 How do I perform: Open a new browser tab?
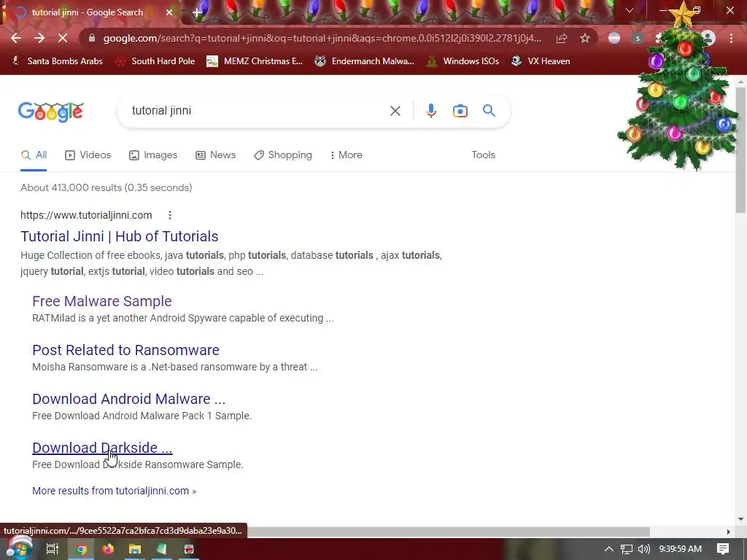coord(197,12)
